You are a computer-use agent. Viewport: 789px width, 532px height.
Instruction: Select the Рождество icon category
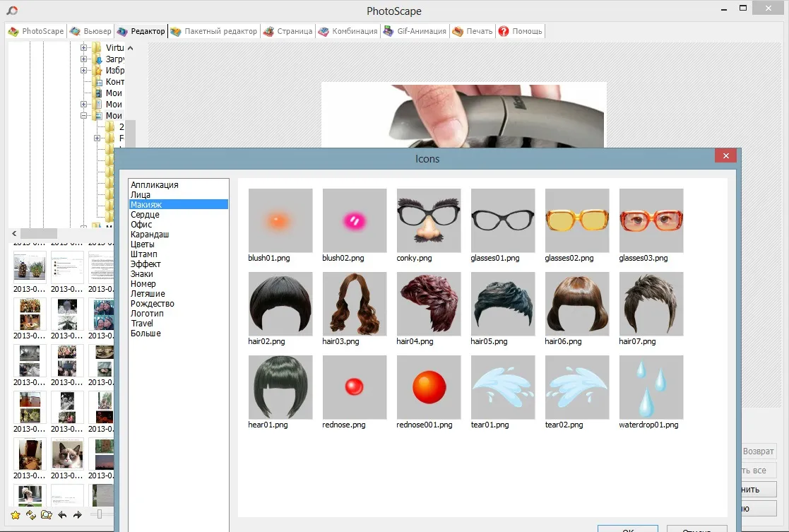153,304
